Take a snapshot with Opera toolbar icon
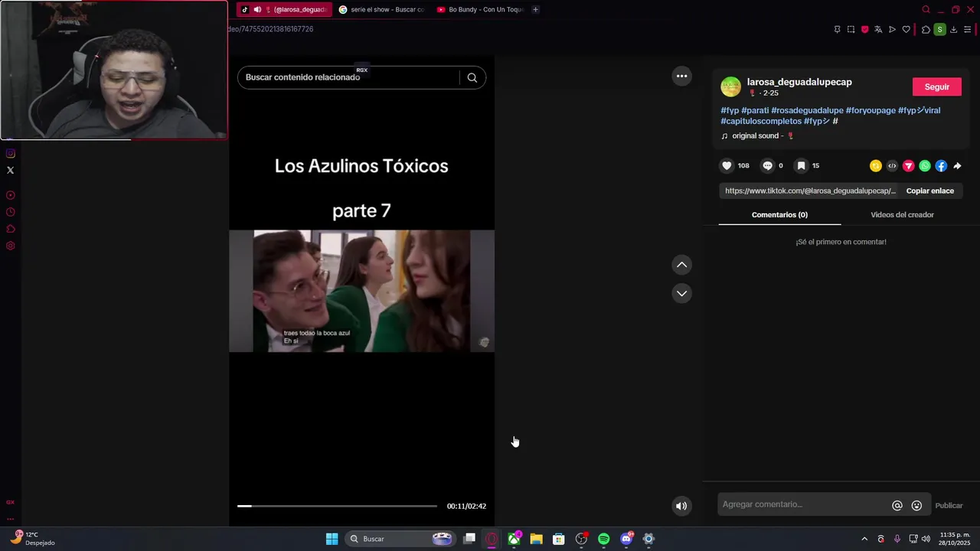 coord(851,30)
